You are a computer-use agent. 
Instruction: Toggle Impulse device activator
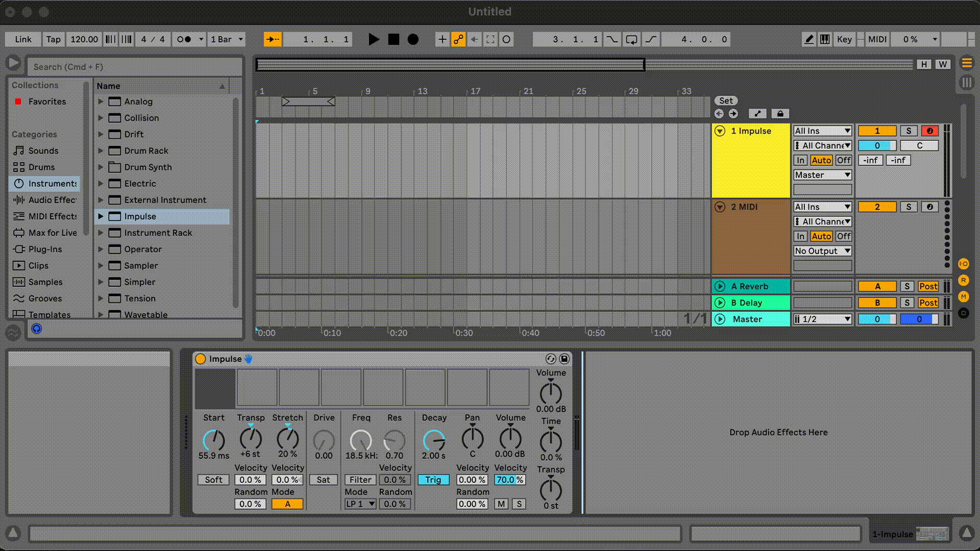click(x=201, y=359)
